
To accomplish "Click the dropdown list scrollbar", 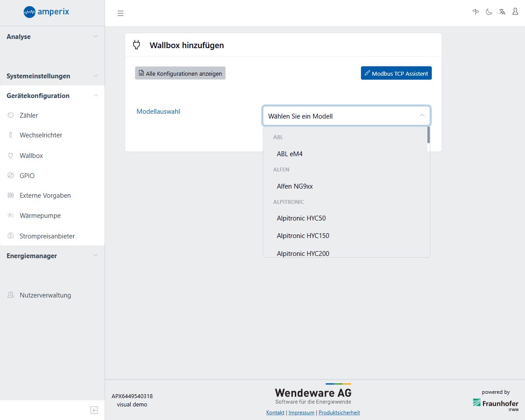I will click(x=428, y=135).
